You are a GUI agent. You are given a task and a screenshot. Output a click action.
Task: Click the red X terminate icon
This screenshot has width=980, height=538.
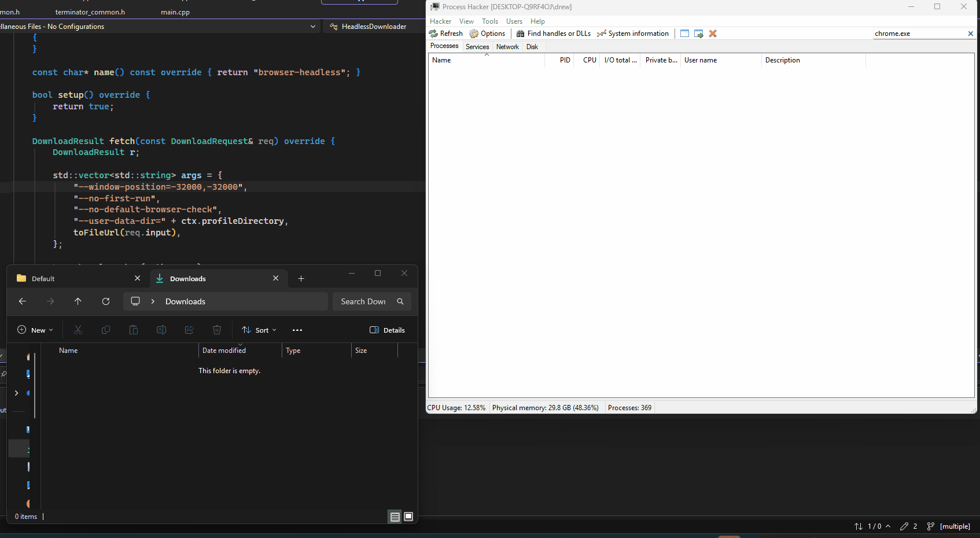coord(713,34)
